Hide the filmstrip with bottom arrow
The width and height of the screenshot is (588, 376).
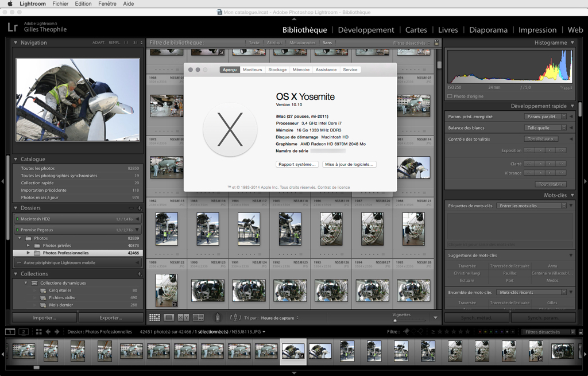click(294, 373)
